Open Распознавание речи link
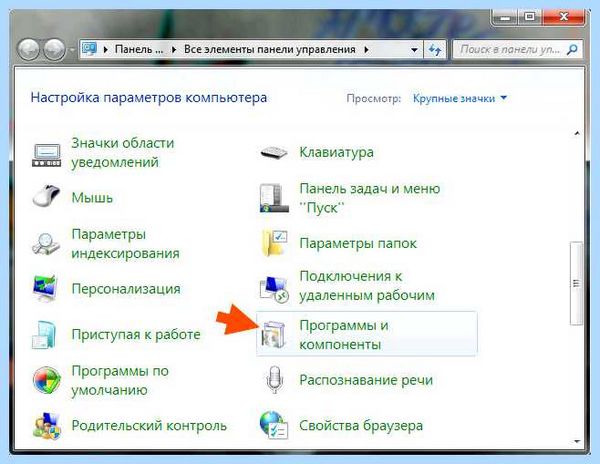 pyautogui.click(x=366, y=380)
